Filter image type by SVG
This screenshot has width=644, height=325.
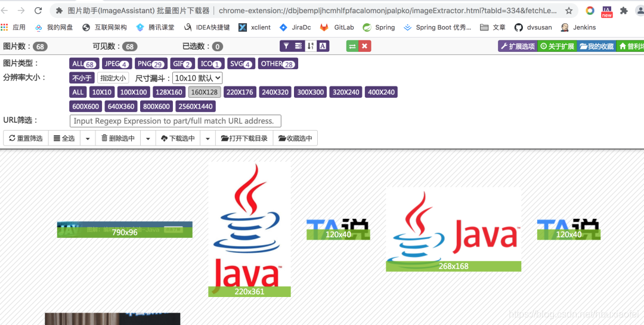241,64
